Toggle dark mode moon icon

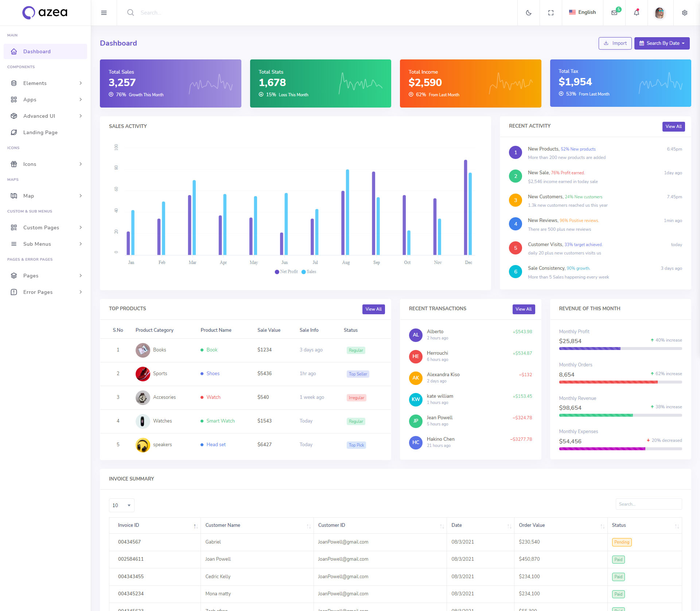529,12
